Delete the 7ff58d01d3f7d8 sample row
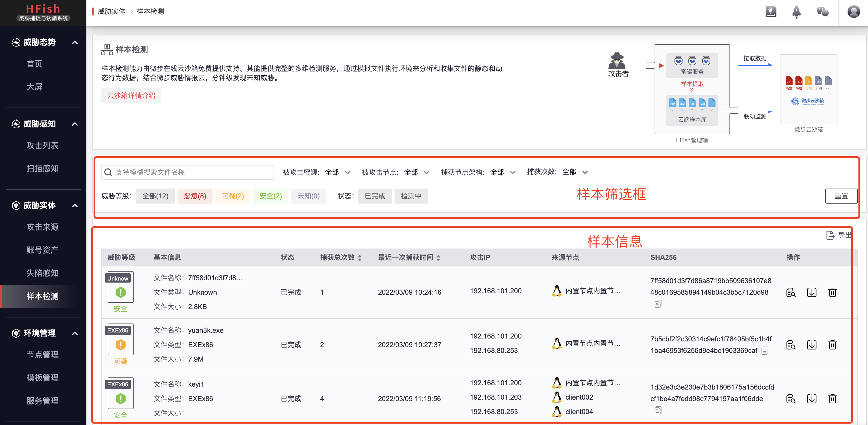Screen dimensions: 868x425 pos(832,292)
